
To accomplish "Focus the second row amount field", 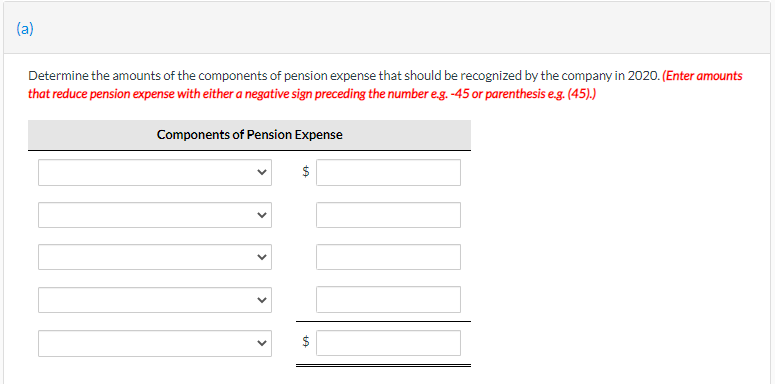I will click(388, 215).
